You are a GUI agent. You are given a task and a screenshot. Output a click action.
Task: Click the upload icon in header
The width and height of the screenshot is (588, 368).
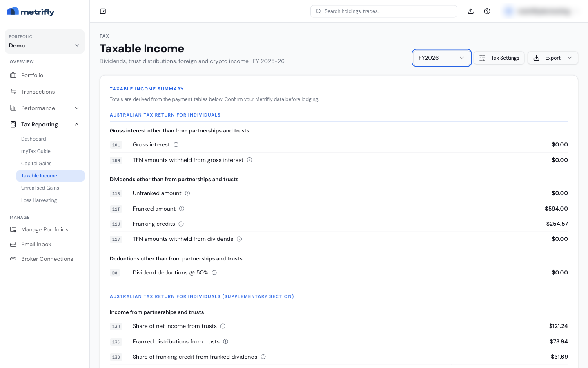tap(471, 11)
